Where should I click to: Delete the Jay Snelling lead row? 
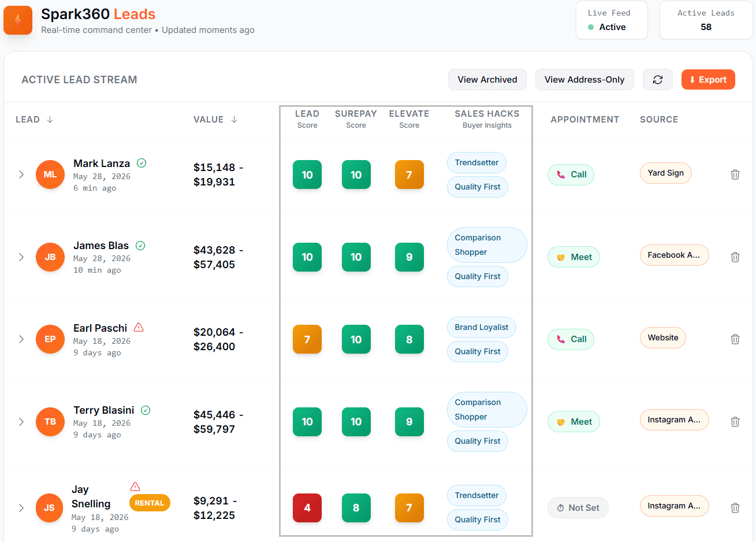(735, 508)
